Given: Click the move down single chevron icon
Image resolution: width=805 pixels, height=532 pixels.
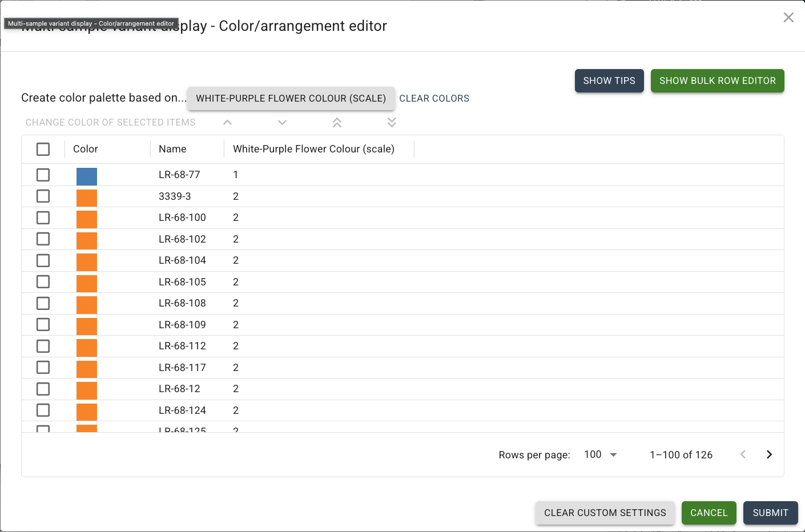Looking at the screenshot, I should [x=282, y=122].
